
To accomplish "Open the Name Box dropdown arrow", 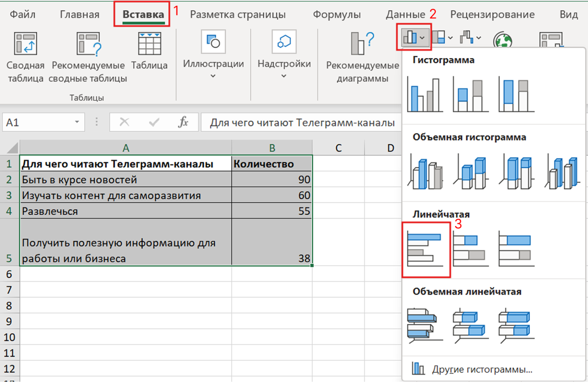I will (77, 122).
